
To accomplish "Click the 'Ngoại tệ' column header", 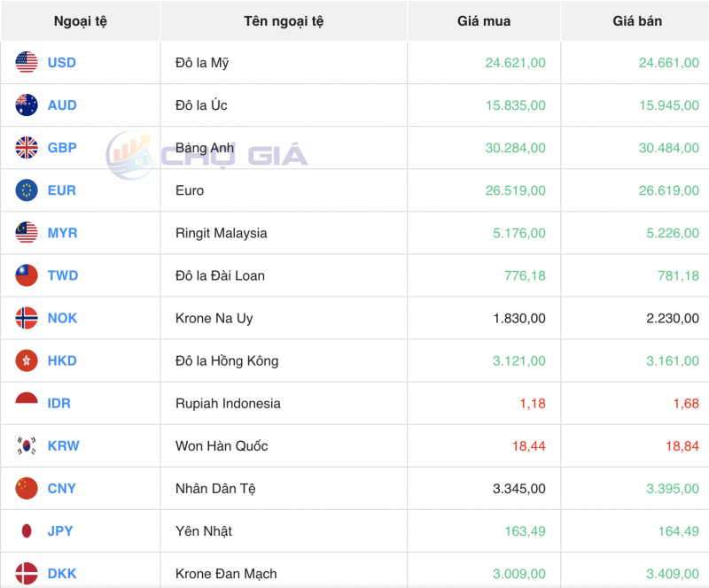I will (x=80, y=21).
